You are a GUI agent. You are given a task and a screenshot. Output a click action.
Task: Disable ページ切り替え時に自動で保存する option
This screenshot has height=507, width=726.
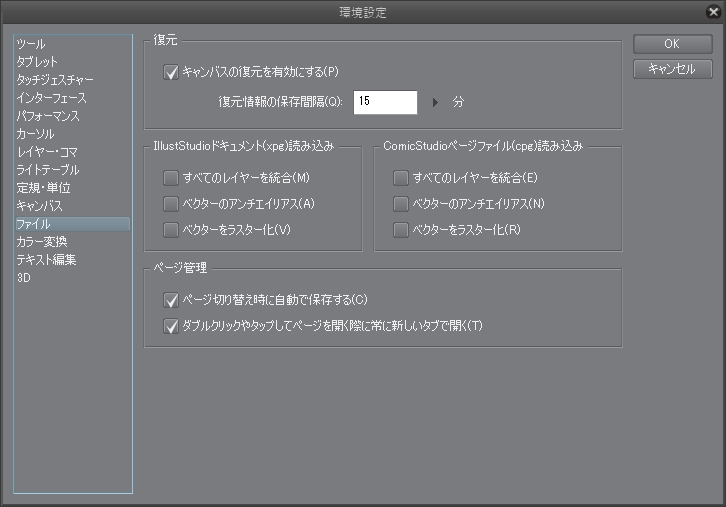[171, 299]
